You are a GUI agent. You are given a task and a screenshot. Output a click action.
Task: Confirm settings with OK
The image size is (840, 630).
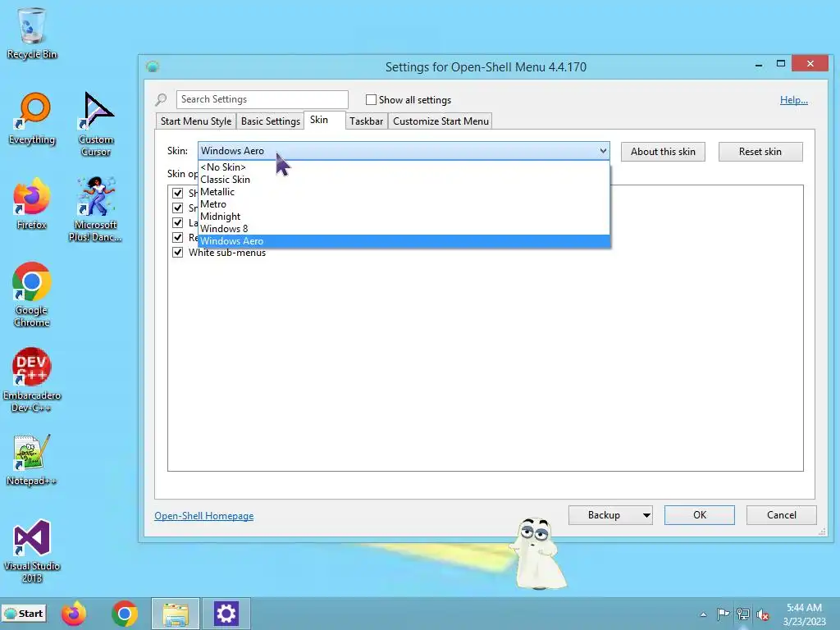pos(700,515)
